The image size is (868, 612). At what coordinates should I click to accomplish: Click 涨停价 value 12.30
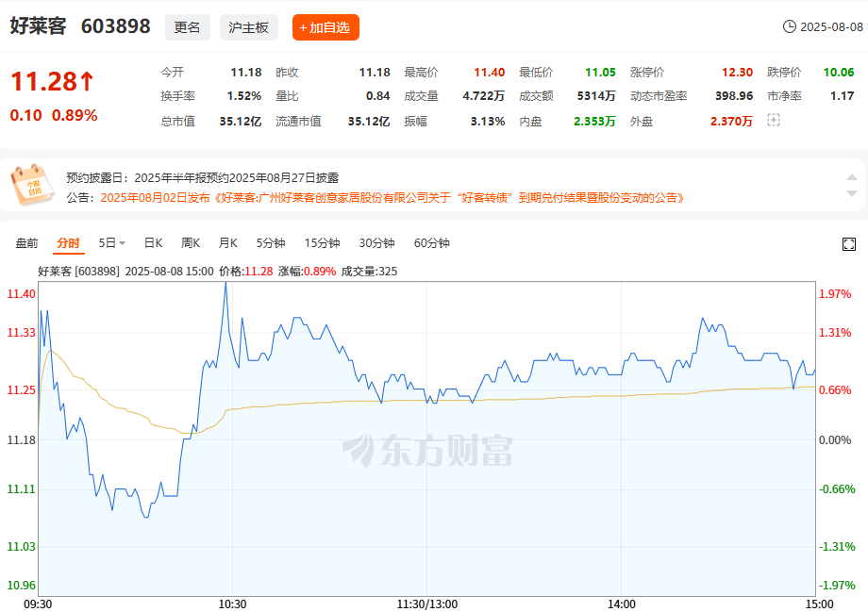click(738, 72)
